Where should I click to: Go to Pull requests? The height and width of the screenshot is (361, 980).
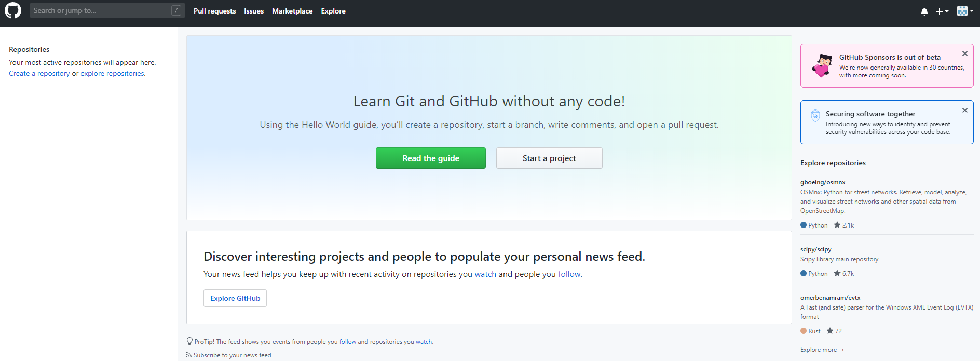[x=214, y=11]
